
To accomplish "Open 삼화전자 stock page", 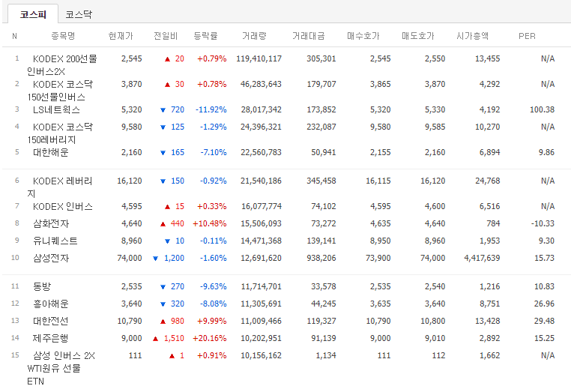I will [x=51, y=223].
